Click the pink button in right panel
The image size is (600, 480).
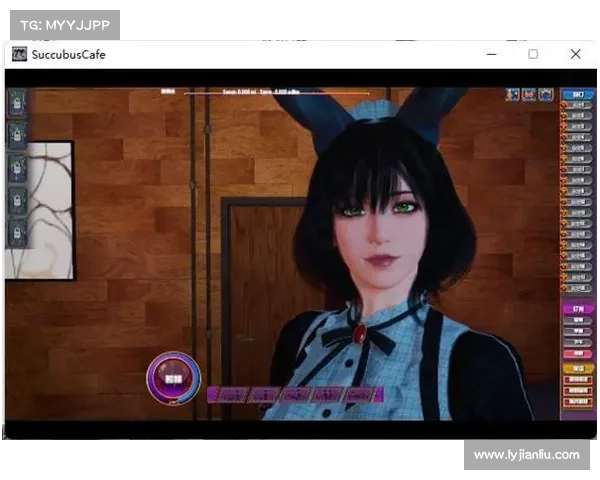click(x=578, y=353)
